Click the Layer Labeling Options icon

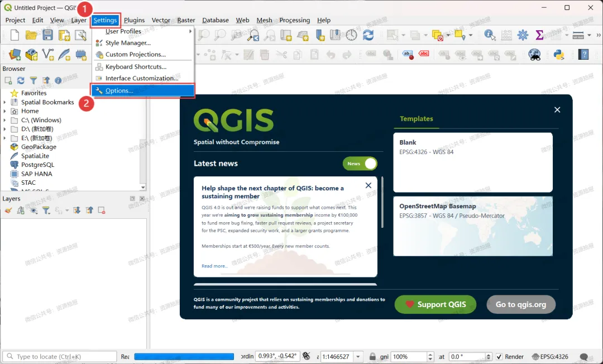click(x=408, y=55)
